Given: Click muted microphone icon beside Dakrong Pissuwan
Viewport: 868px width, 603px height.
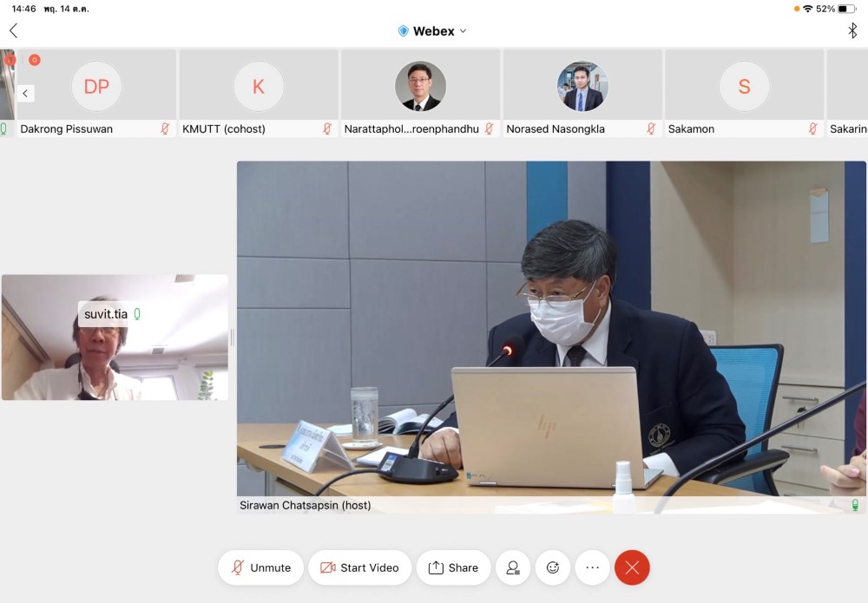Looking at the screenshot, I should [x=165, y=128].
